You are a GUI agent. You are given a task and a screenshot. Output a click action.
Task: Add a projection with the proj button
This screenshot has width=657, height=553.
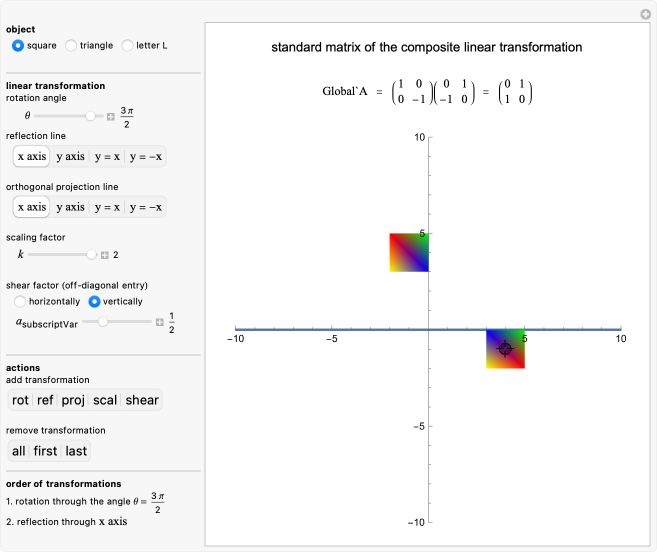[x=73, y=400]
